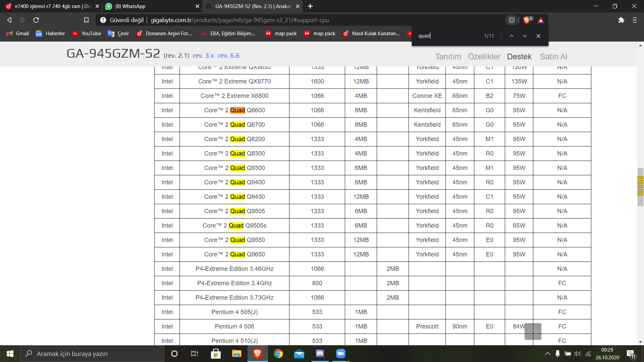
Task: Click the browser forward arrow
Action: point(22,20)
